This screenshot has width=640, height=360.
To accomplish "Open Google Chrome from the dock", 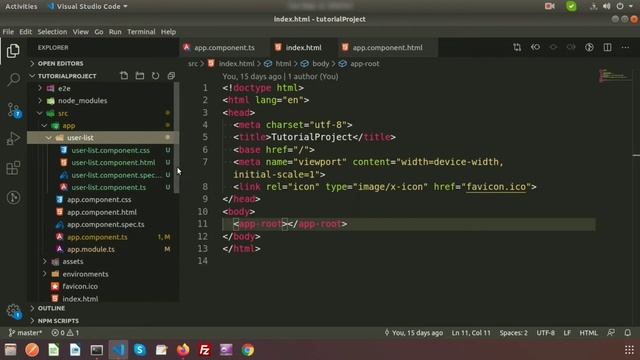I will tap(247, 350).
